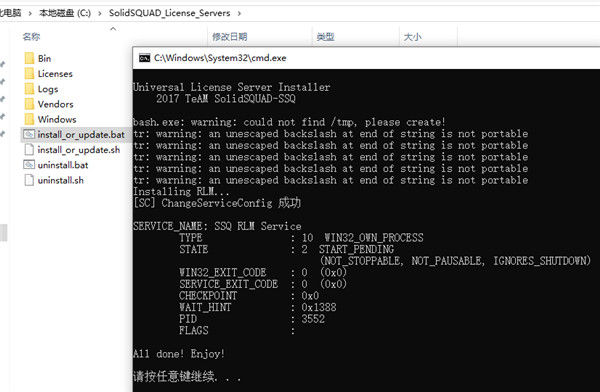
Task: Select install_or_update.bat batch file icon
Action: tap(29, 134)
